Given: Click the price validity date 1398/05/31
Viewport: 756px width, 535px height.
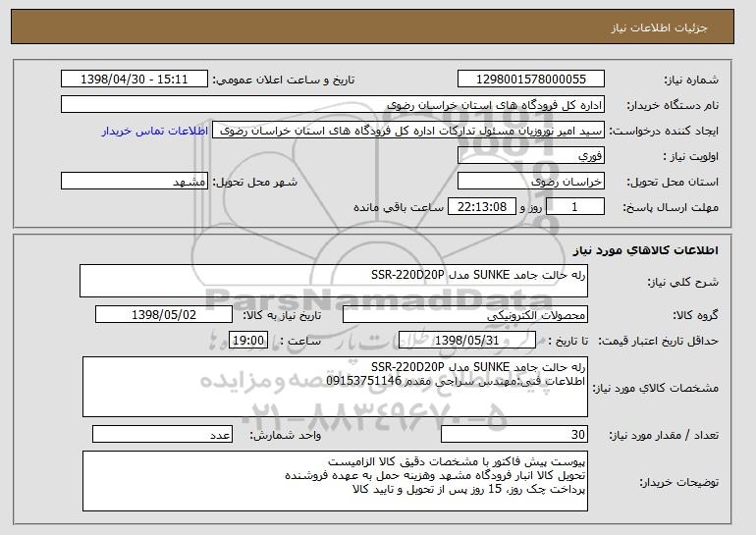Looking at the screenshot, I should click(x=467, y=341).
